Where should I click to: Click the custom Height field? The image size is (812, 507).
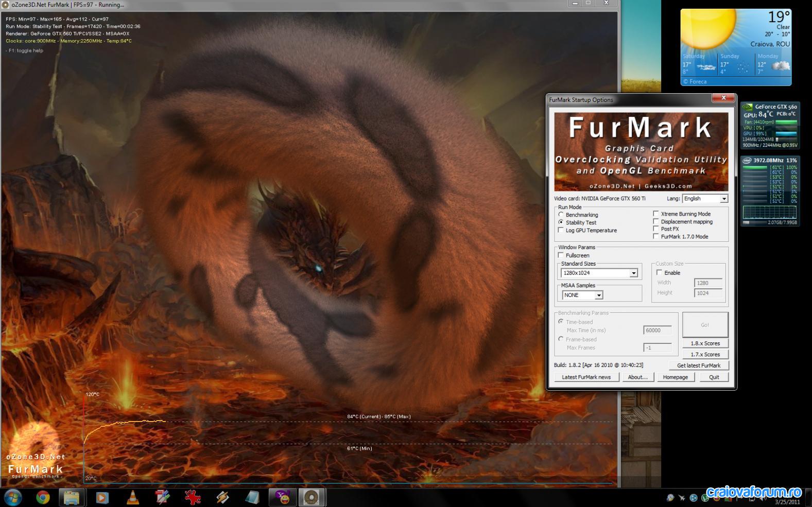click(708, 293)
